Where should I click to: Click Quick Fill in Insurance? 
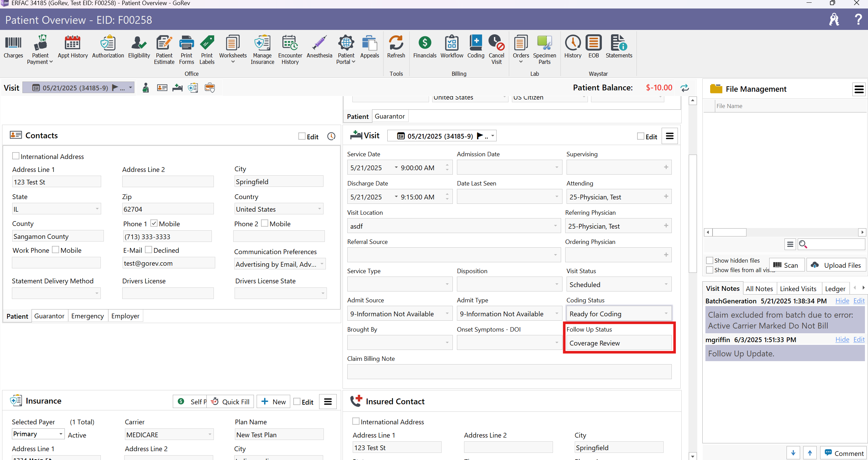(x=230, y=402)
